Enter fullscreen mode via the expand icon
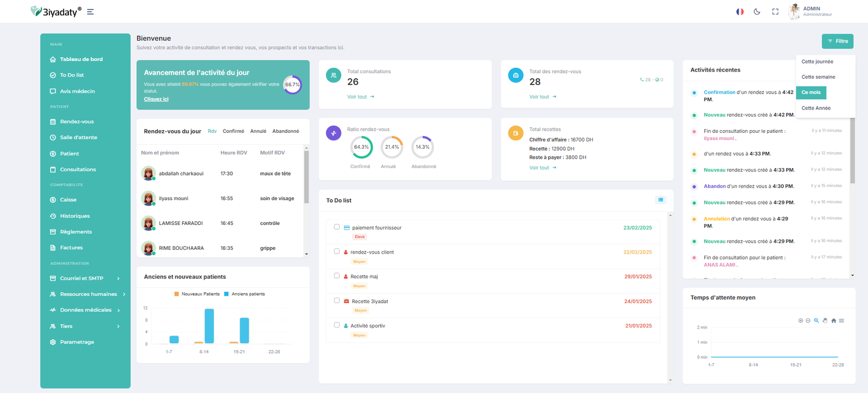Viewport: 868px width, 393px height. click(775, 12)
